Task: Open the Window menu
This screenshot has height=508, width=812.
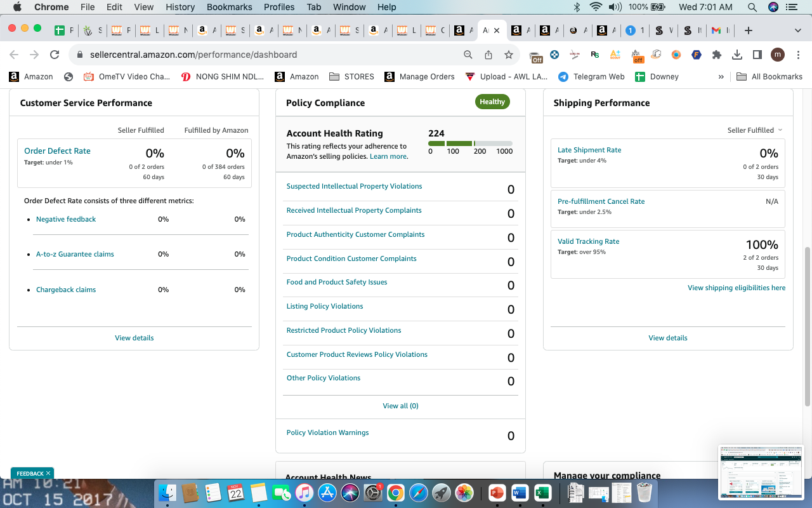Action: (x=350, y=7)
